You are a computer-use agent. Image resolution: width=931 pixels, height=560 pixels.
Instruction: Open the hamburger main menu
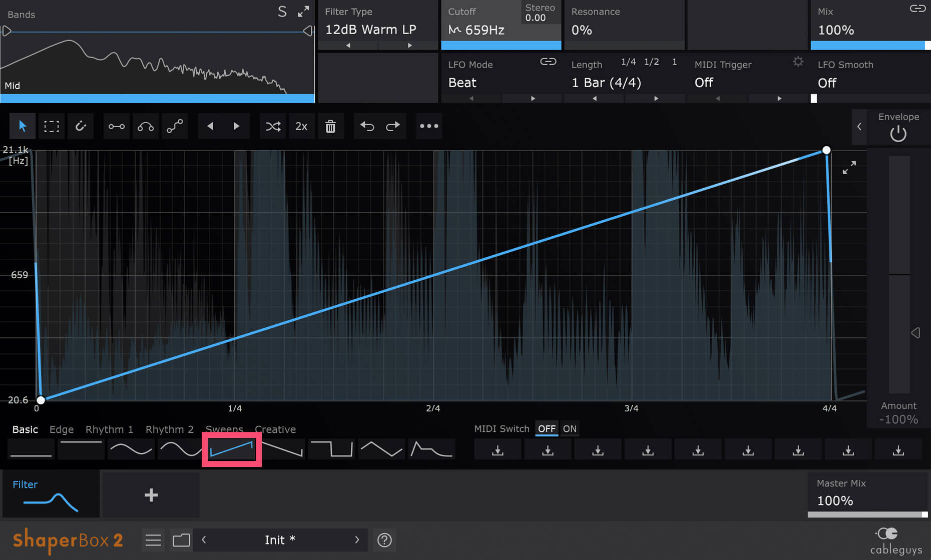pyautogui.click(x=153, y=540)
